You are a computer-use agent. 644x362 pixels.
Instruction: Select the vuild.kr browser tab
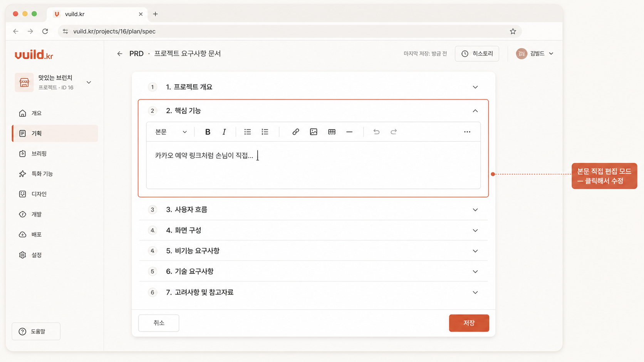(97, 14)
